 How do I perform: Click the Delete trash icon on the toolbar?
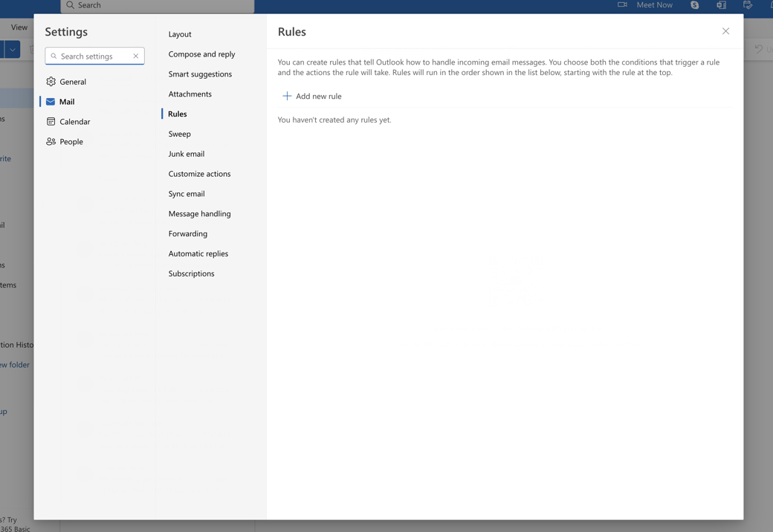click(33, 49)
